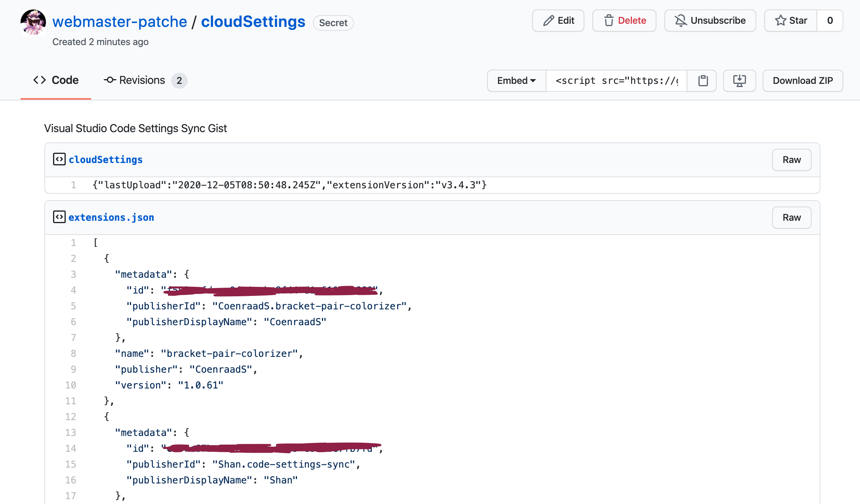Copy embed script with clipboard icon
The height and width of the screenshot is (504, 860).
point(703,81)
